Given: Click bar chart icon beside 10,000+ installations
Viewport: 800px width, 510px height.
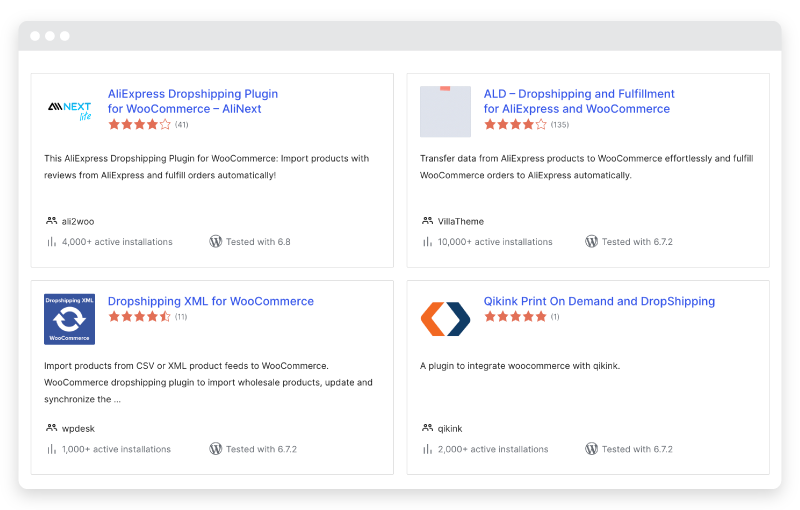Looking at the screenshot, I should (x=428, y=242).
